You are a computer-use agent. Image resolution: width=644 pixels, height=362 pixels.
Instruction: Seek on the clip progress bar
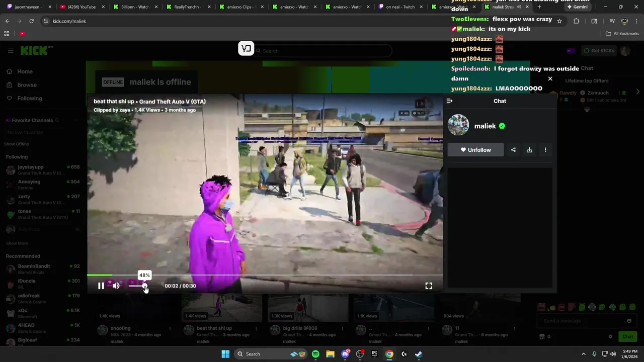click(265, 275)
